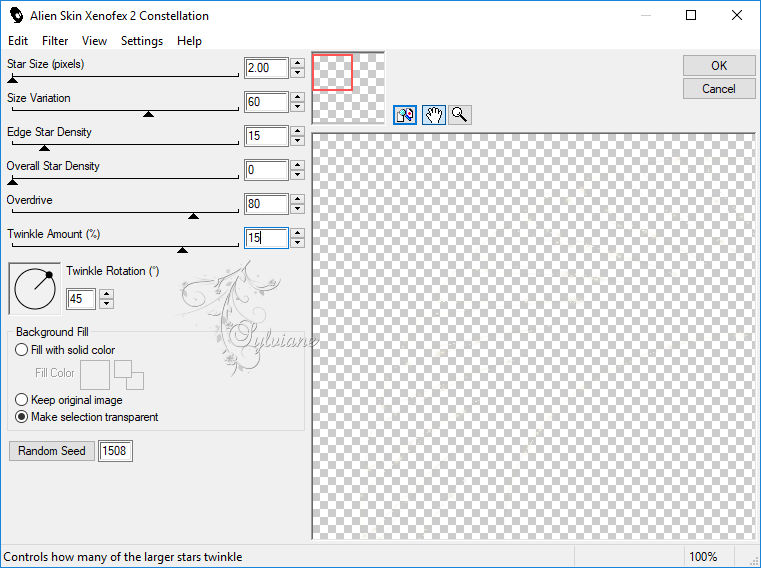Viewport: 761px width, 568px height.
Task: Decrease Edge Star Density with down arrow
Action: coord(298,141)
